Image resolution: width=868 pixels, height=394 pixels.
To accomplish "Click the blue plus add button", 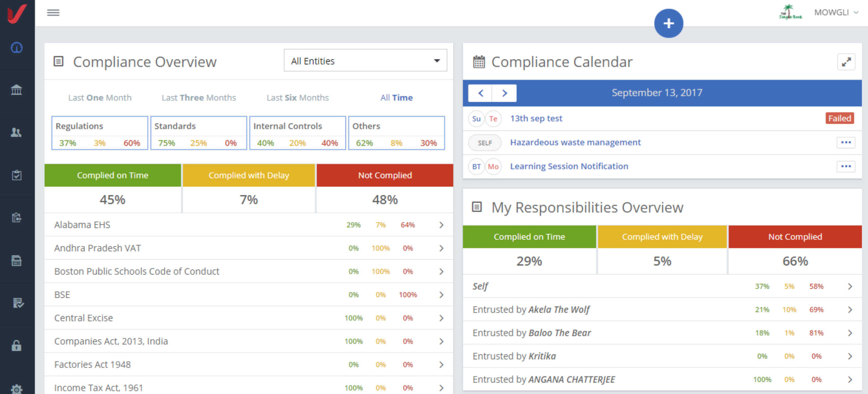I will click(x=668, y=23).
